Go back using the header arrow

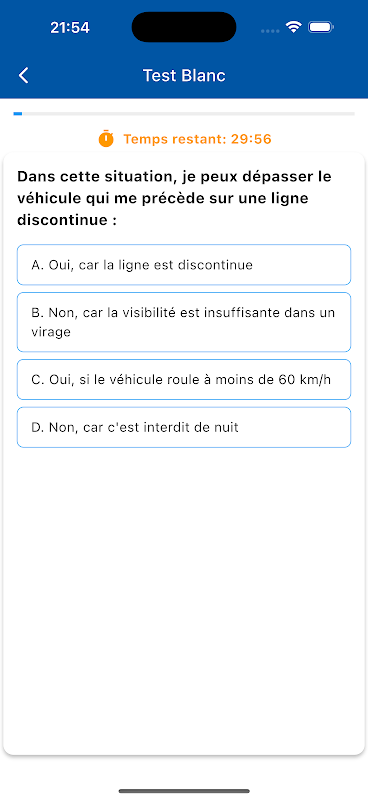click(x=23, y=76)
